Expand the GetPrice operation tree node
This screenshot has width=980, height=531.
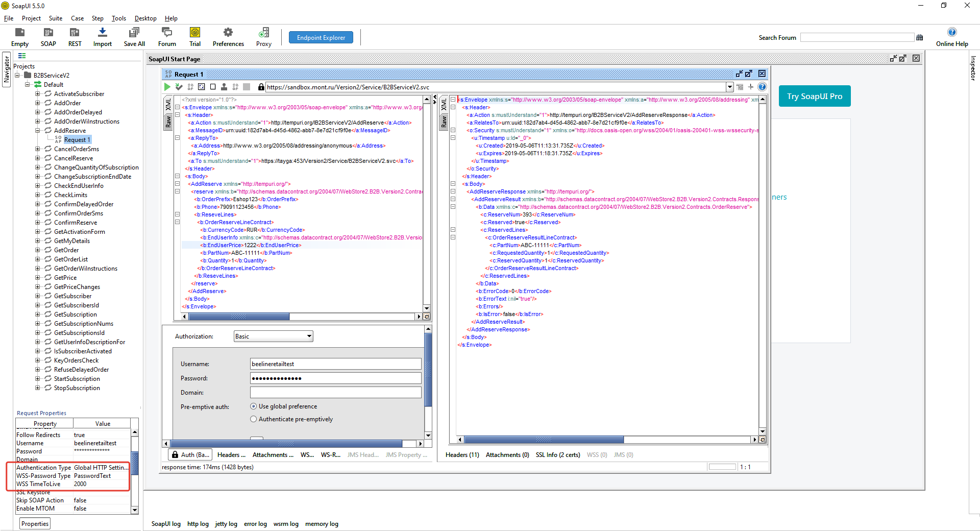(x=37, y=278)
